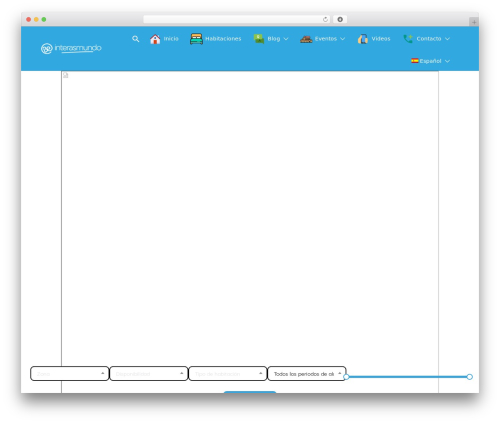
Task: Click the search magnifier icon
Action: pyautogui.click(x=135, y=39)
